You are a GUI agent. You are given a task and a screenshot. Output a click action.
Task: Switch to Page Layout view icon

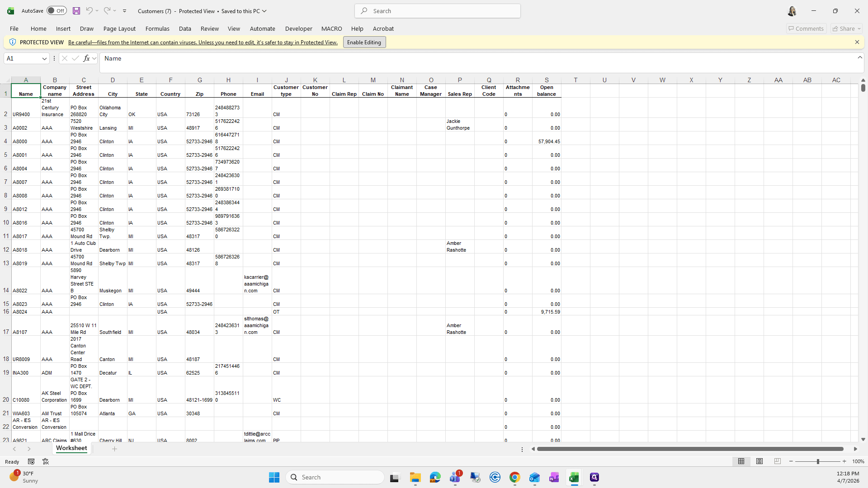pyautogui.click(x=759, y=461)
